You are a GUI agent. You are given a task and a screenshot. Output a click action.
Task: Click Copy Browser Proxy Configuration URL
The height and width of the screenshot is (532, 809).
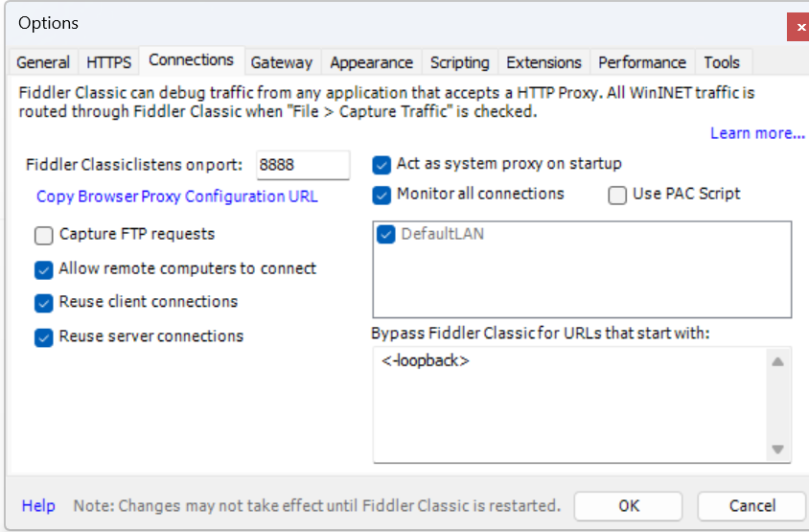click(x=177, y=197)
